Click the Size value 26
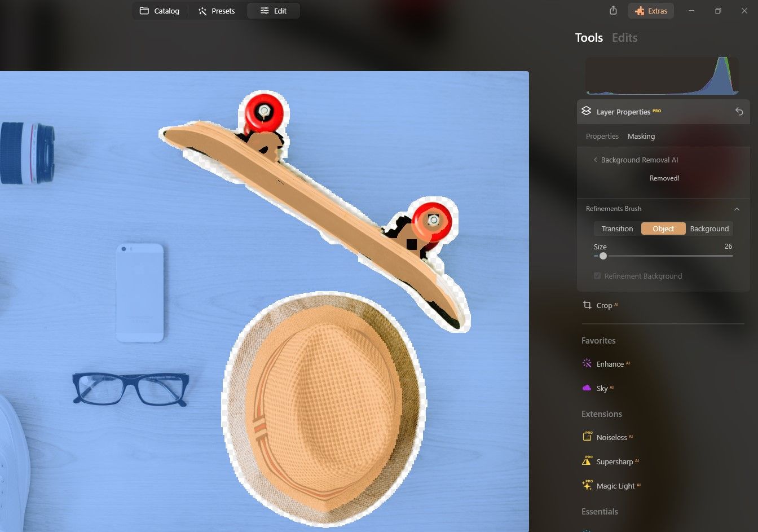The width and height of the screenshot is (758, 532). click(728, 247)
